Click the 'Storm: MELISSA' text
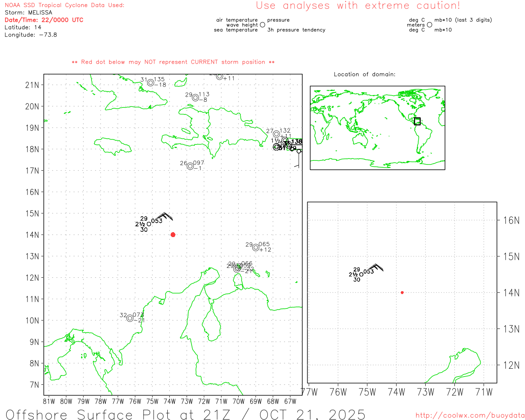Image resolution: width=525 pixels, height=420 pixels. pyautogui.click(x=28, y=13)
